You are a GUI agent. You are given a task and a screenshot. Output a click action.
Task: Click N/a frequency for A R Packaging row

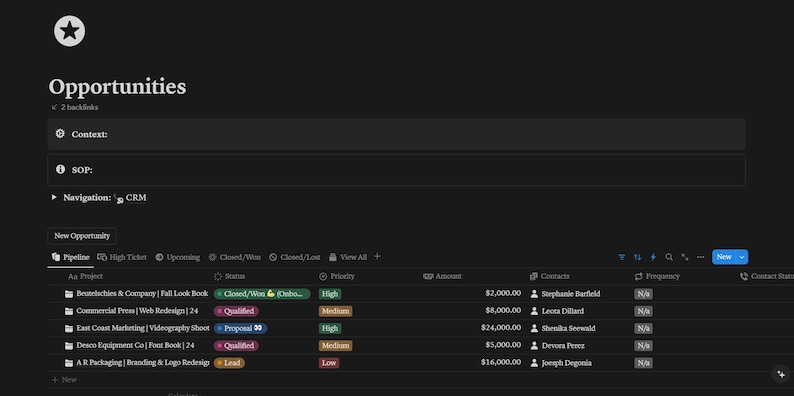click(643, 363)
